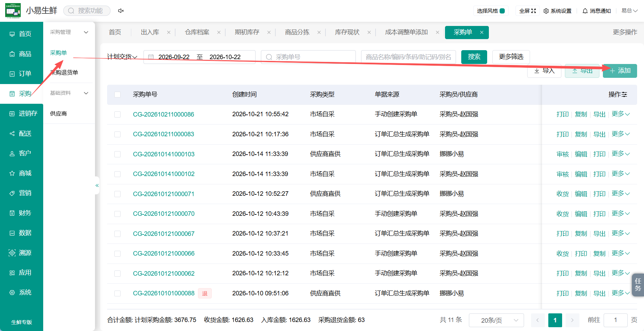Open column settings icon next to 操作
This screenshot has height=331, width=644.
(624, 94)
